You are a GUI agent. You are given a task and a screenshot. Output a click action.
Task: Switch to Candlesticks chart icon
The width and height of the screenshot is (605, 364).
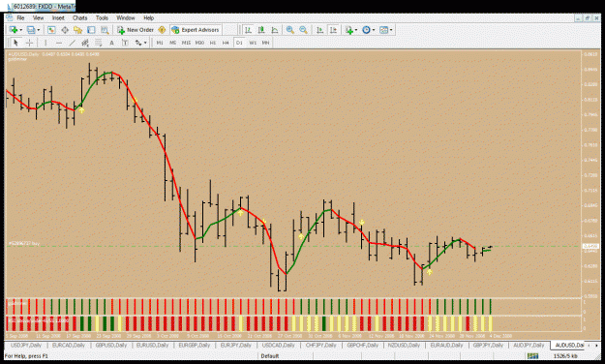261,30
